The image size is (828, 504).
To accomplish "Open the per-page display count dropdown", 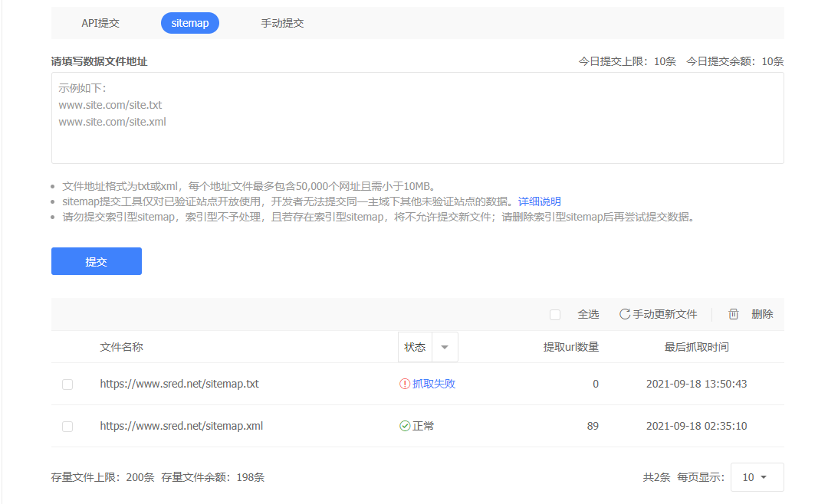I will tap(757, 477).
